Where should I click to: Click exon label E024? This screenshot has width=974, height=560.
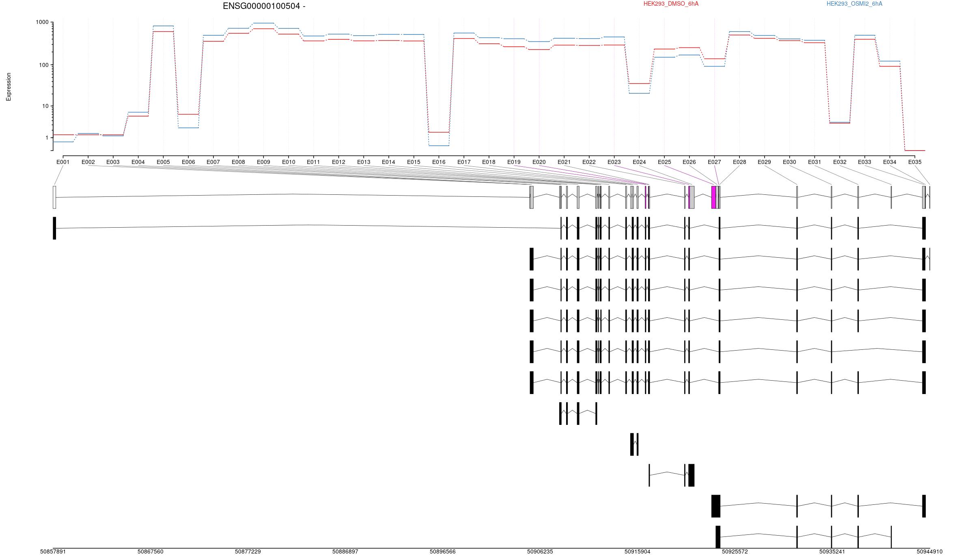coord(639,162)
